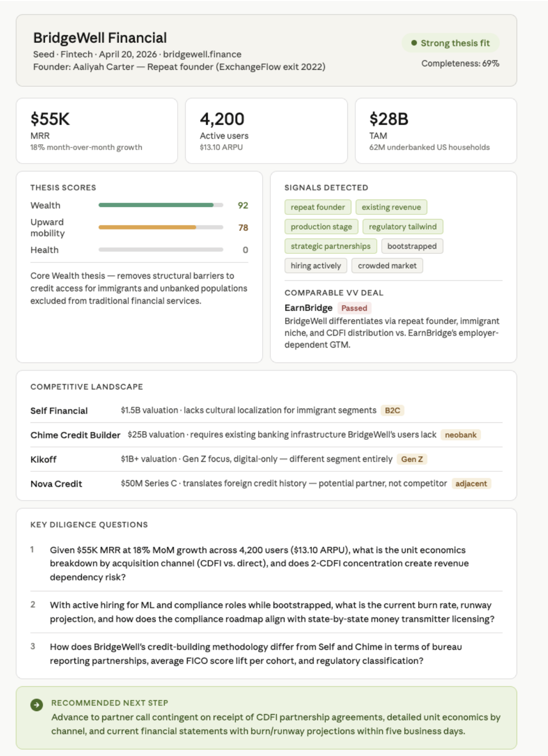
Task: Click the arrow icon beside Recommended Next Step
Action: (x=36, y=705)
